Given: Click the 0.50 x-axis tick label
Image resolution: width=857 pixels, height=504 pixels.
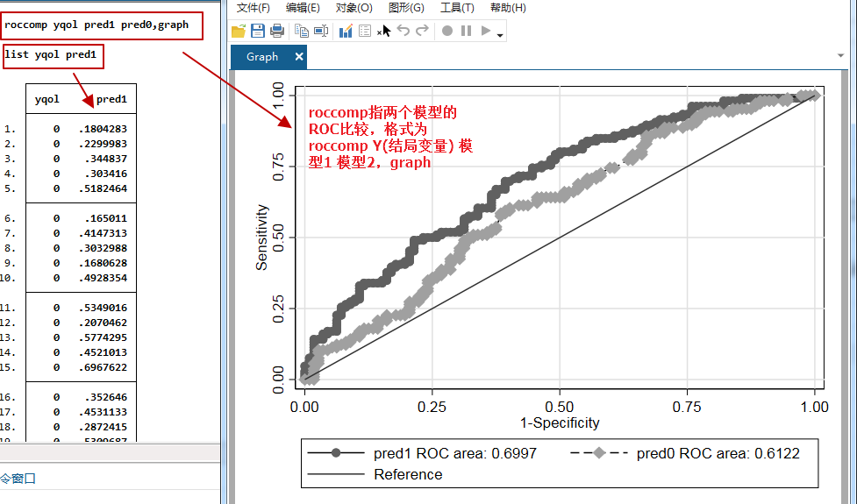Looking at the screenshot, I should point(560,407).
